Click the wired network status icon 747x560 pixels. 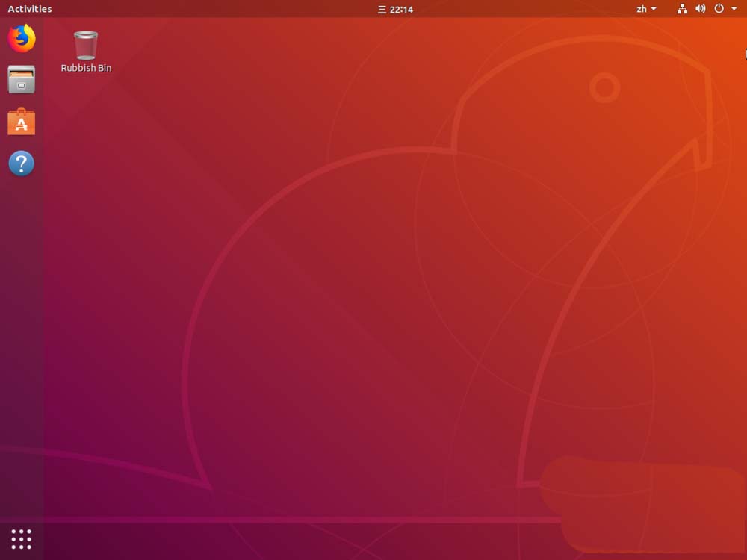(682, 9)
